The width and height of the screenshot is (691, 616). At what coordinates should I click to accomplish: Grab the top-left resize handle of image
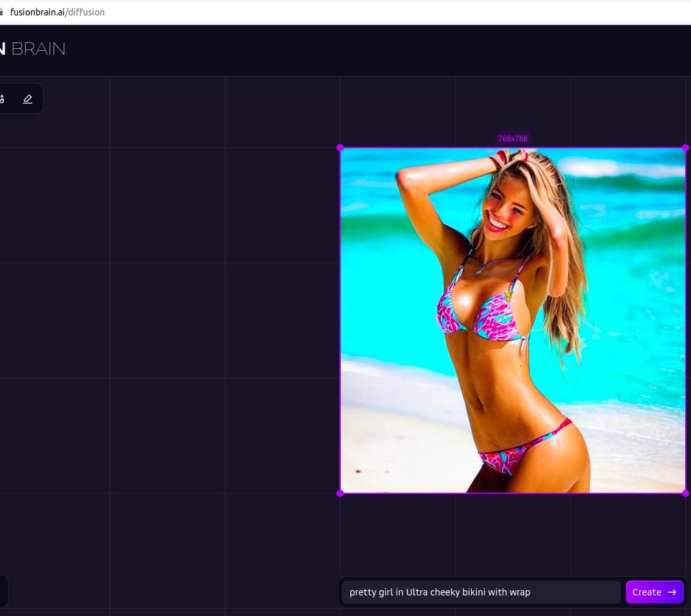click(340, 148)
